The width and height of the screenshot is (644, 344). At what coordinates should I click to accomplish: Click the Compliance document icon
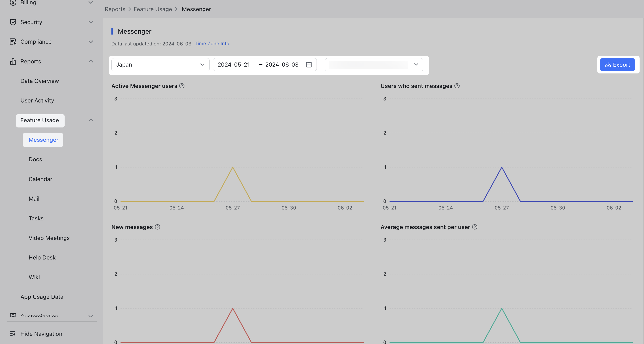pos(13,42)
